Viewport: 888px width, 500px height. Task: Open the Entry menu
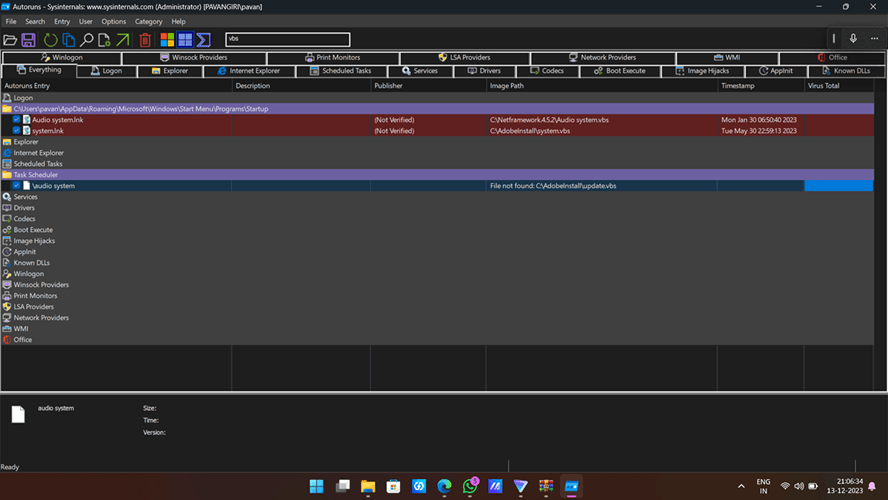click(62, 22)
